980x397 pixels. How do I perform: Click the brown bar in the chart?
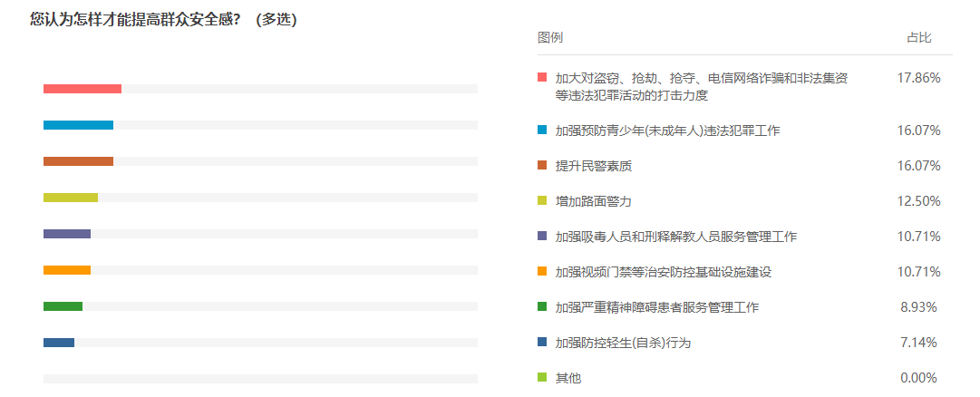[78, 161]
